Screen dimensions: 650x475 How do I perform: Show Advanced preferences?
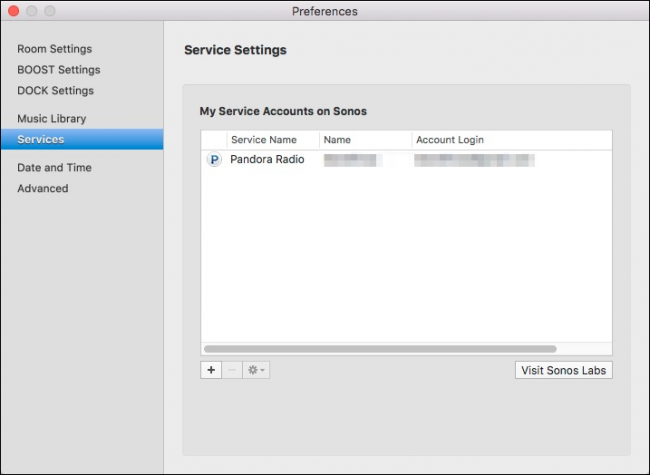[43, 189]
